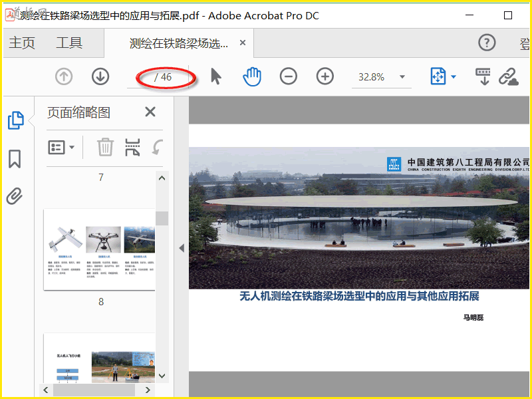Click the page number input field

[140, 77]
